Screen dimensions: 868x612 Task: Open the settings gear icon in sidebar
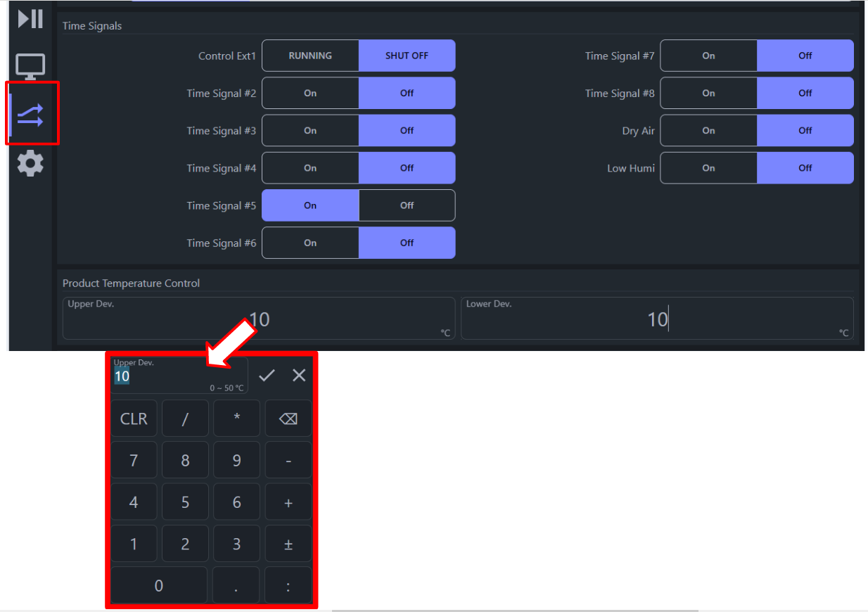click(30, 163)
